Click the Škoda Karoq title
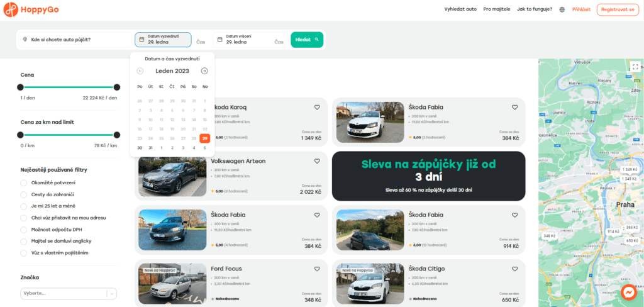 click(230, 108)
